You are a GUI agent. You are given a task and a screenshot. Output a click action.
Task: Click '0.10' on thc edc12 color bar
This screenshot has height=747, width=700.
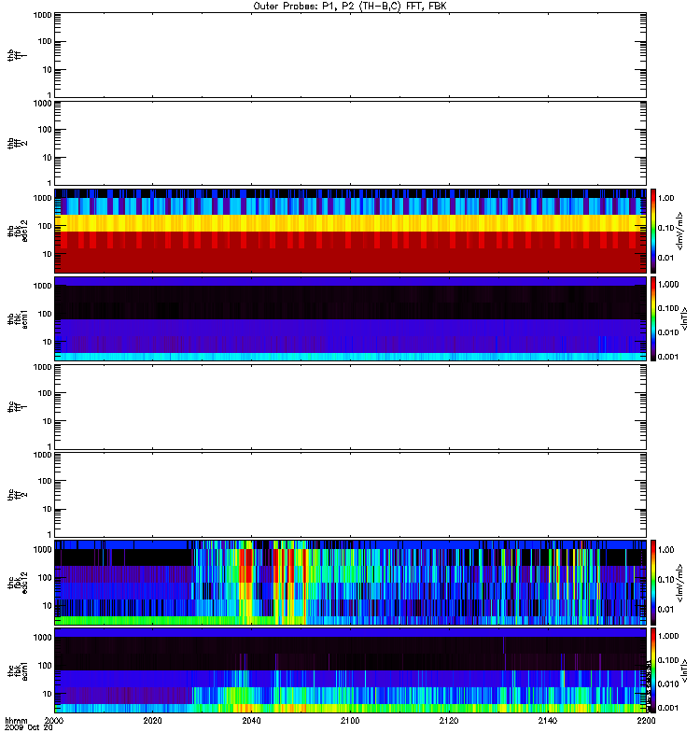[x=666, y=579]
